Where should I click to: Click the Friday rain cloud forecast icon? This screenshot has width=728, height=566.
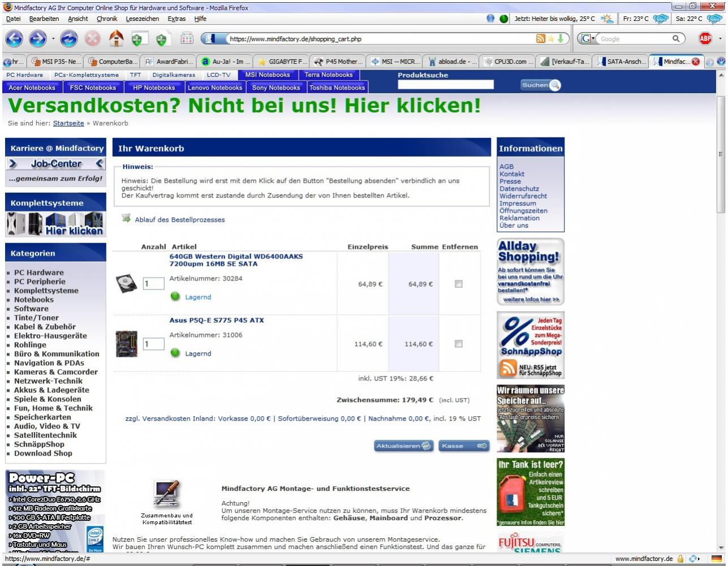660,19
